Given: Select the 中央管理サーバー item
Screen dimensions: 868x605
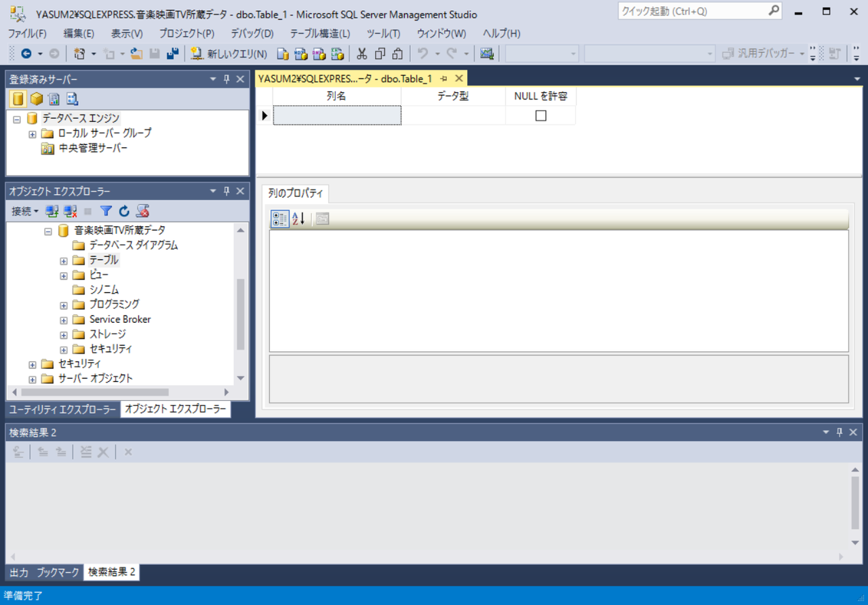Looking at the screenshot, I should click(x=92, y=148).
